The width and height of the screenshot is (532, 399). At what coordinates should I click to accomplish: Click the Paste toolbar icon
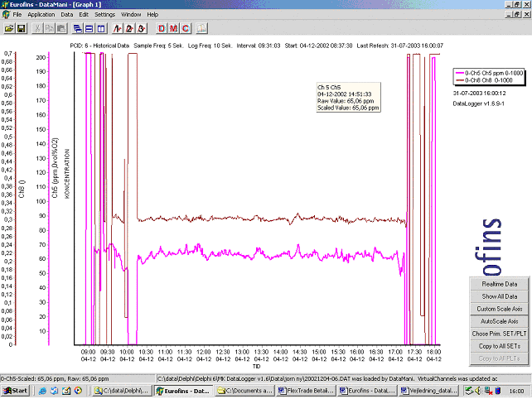pyautogui.click(x=61, y=28)
